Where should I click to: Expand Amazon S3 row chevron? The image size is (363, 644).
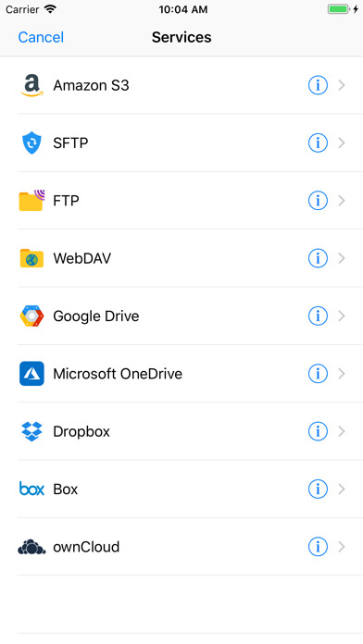(x=342, y=85)
